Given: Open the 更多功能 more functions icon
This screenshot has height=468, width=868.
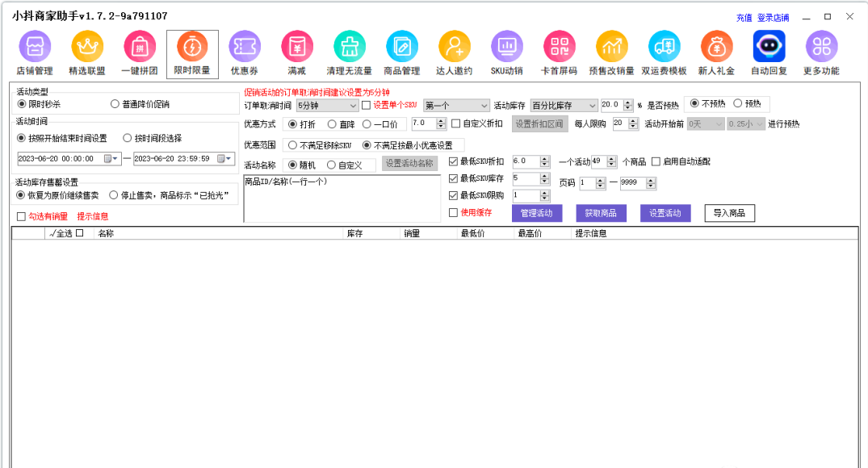Looking at the screenshot, I should [821, 47].
